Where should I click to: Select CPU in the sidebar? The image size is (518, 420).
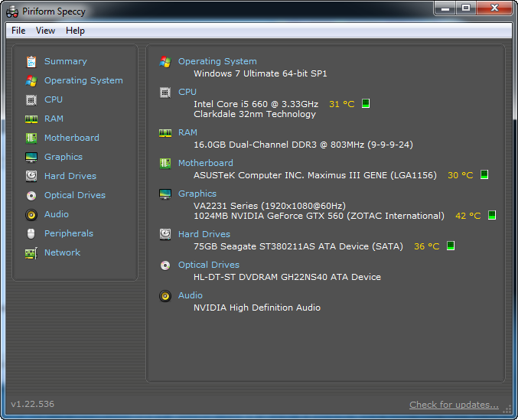point(54,99)
